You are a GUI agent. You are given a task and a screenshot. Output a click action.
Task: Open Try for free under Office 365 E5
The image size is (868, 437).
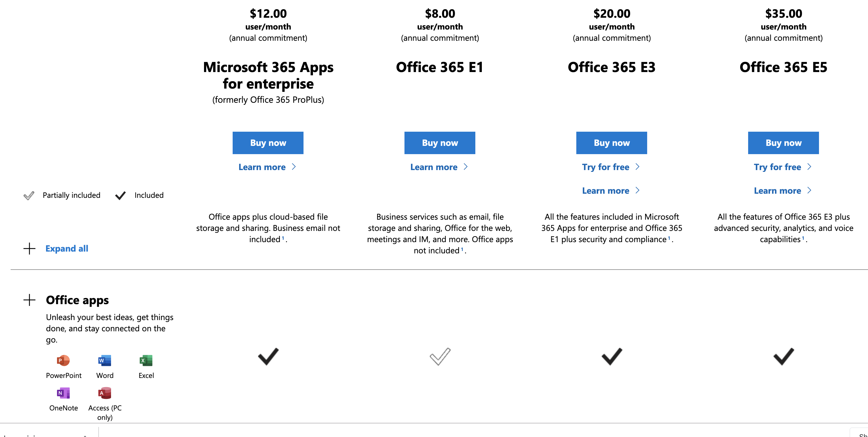[x=783, y=167]
